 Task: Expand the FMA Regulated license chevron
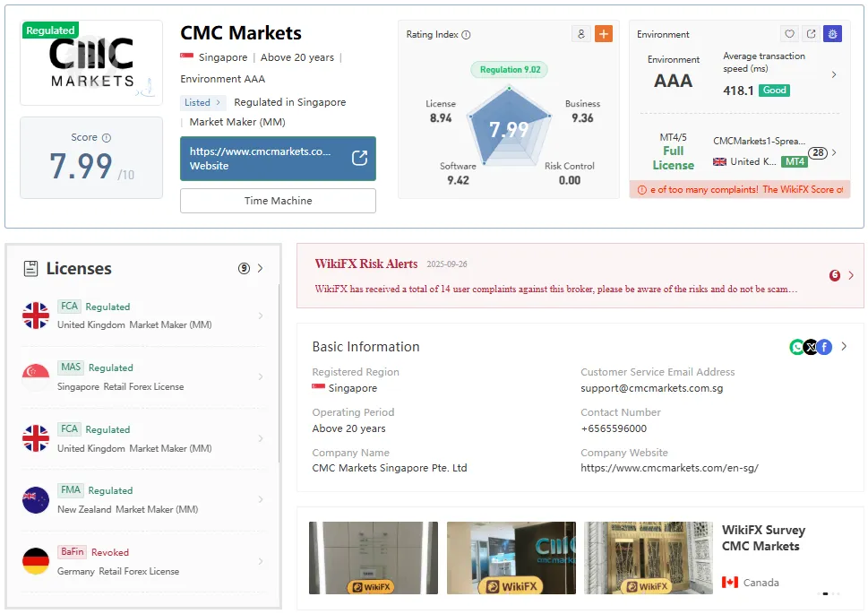click(x=260, y=500)
